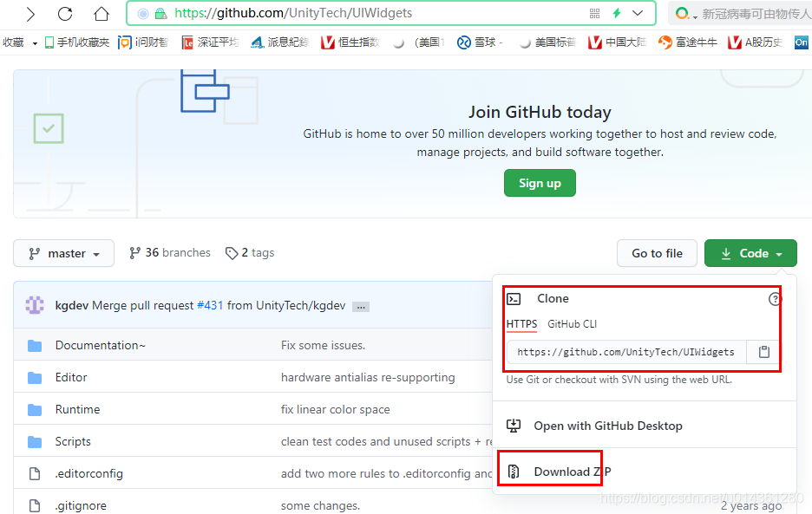The image size is (812, 514).
Task: Open the 恒生指数 bookmark
Action: 350,42
